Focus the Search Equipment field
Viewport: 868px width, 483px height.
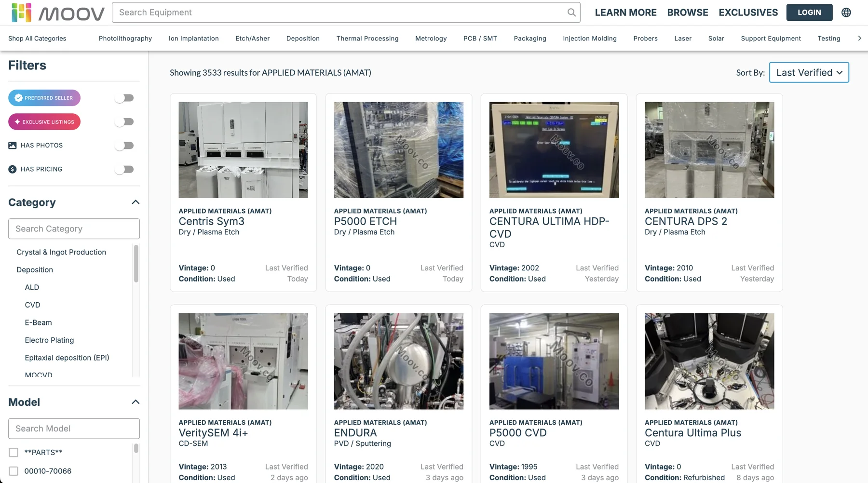346,13
